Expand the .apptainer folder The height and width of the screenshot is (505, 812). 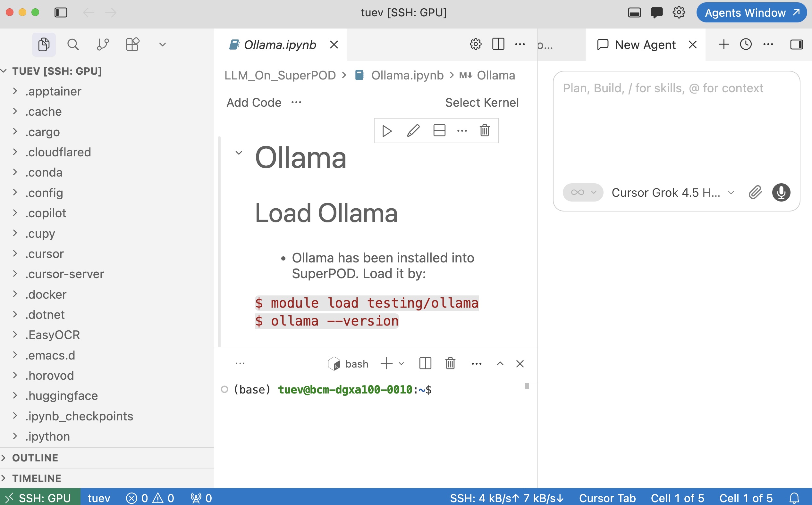(x=107, y=92)
